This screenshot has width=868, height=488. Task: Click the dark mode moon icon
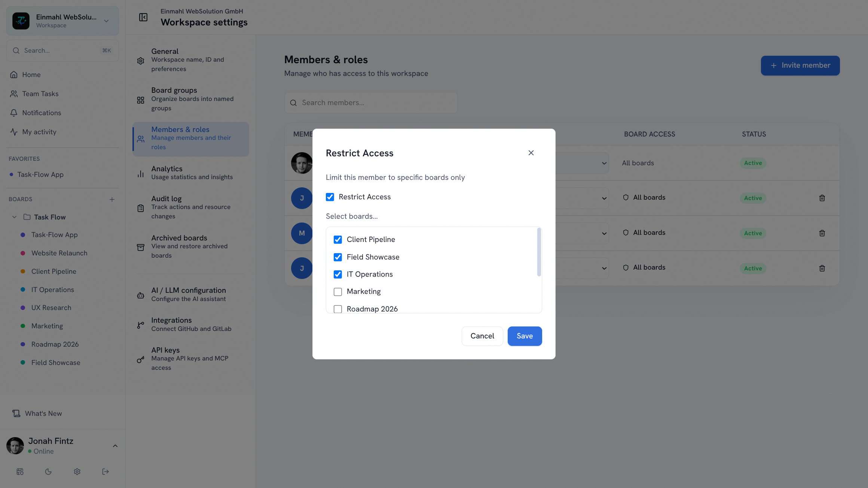point(48,472)
